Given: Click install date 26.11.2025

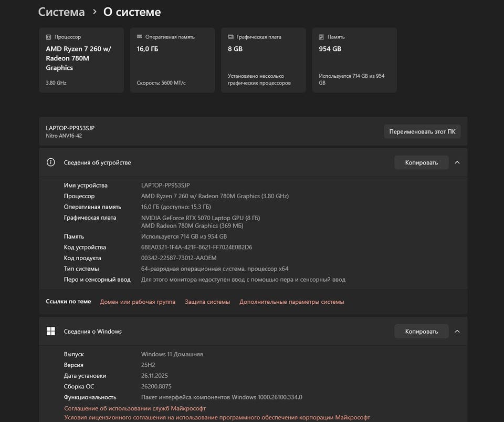Looking at the screenshot, I should point(154,376).
